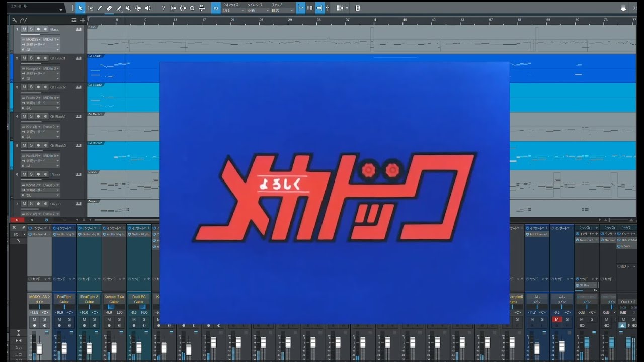Select the Arrow tool in the toolbar

pos(80,8)
